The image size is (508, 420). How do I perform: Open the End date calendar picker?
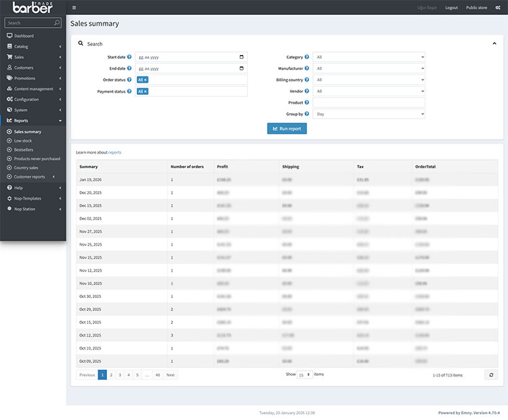click(x=241, y=68)
